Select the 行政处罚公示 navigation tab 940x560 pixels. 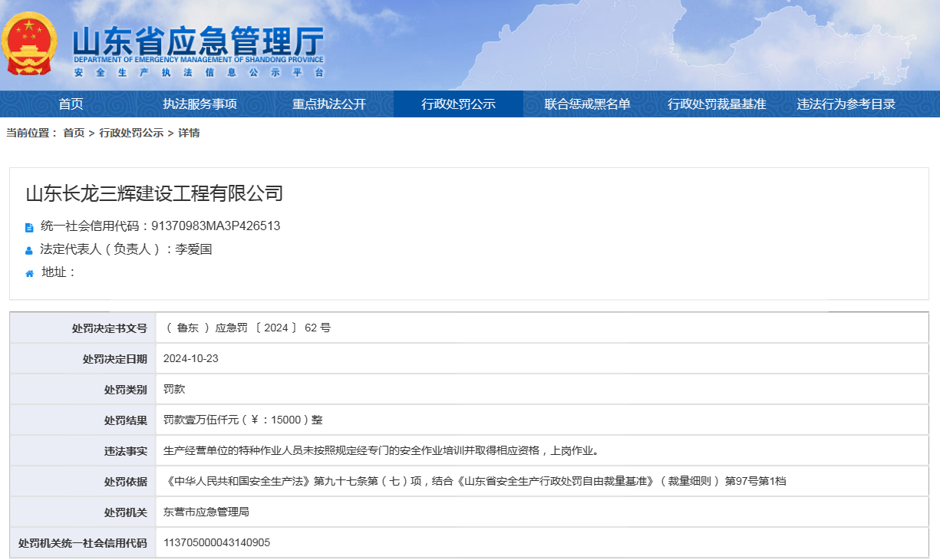(x=458, y=104)
